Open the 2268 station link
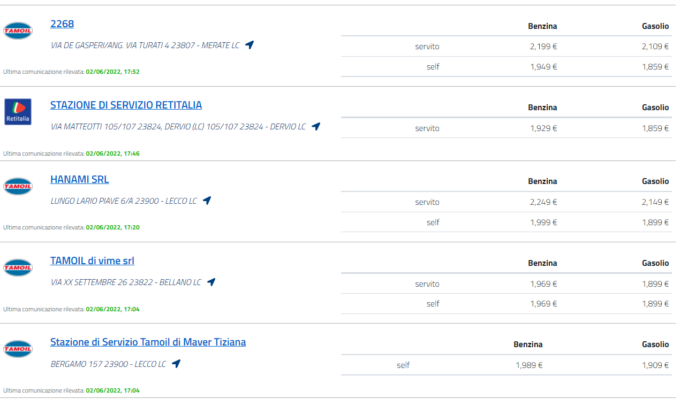 (62, 24)
